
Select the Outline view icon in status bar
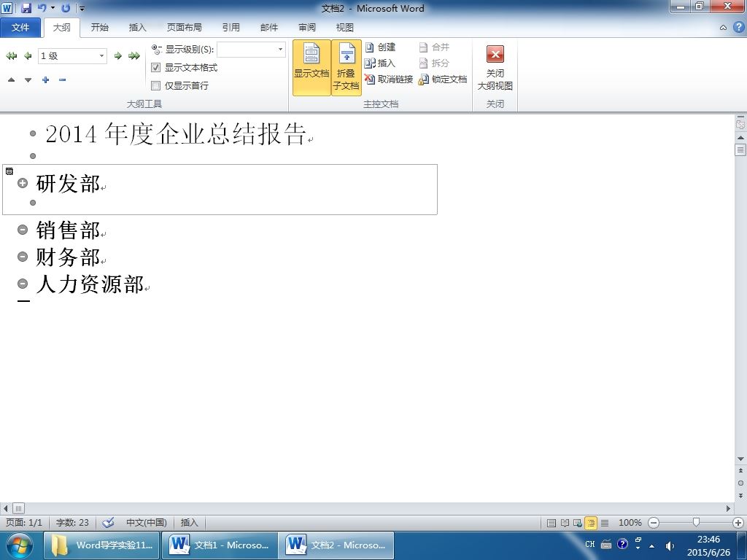(x=591, y=523)
